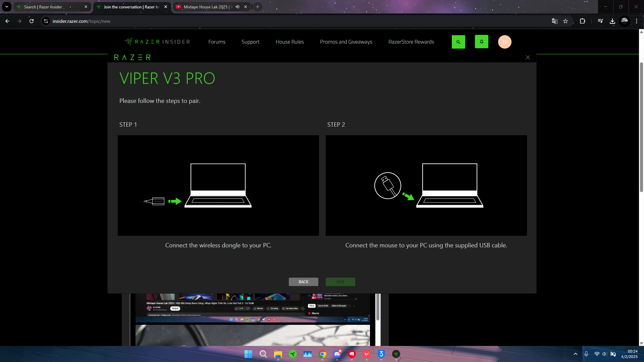The width and height of the screenshot is (644, 362).
Task: Open the extensions puzzle icon
Action: 583,21
